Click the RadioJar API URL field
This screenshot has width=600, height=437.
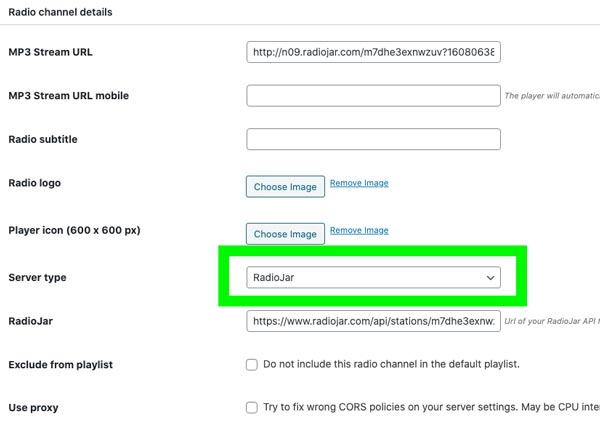pyautogui.click(x=373, y=321)
